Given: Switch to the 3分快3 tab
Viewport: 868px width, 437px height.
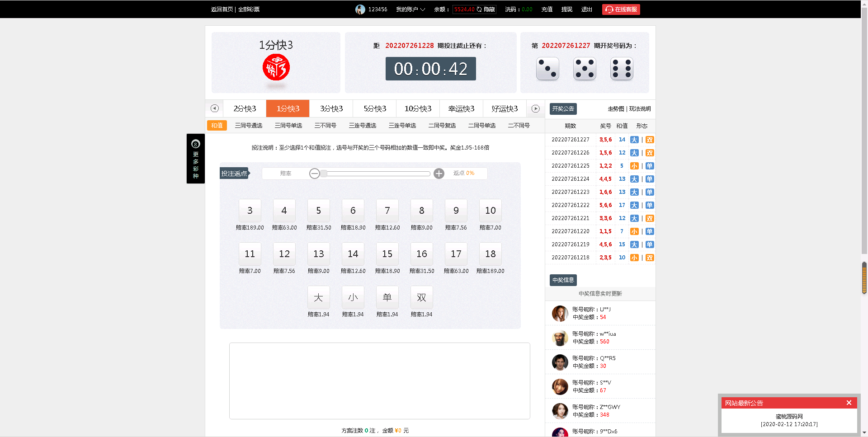Looking at the screenshot, I should click(331, 109).
